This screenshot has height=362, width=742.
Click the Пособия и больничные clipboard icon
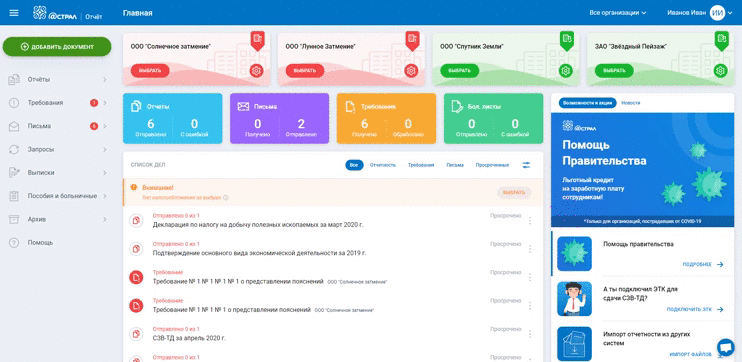14,196
